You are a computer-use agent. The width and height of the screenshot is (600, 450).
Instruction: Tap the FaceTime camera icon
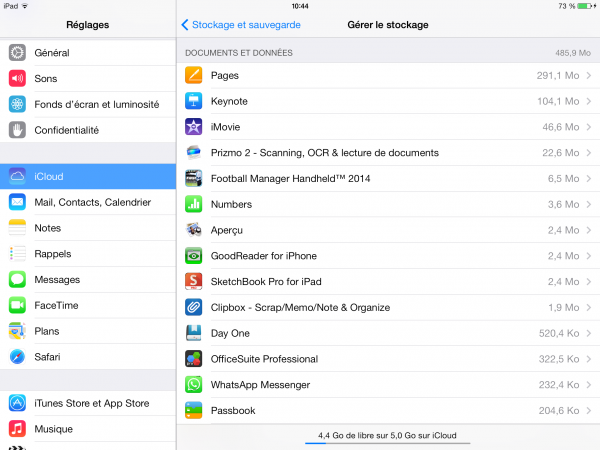(17, 305)
